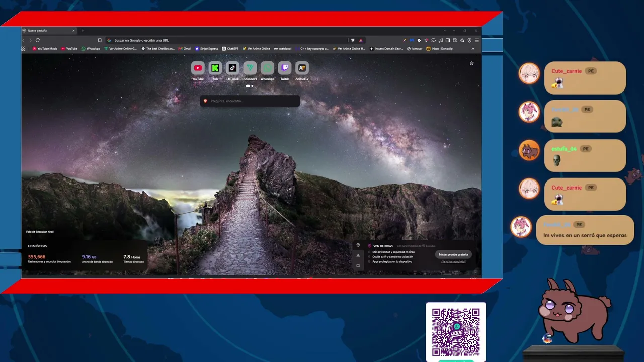Open the Stripe Express bookmark
The width and height of the screenshot is (644, 362).
[x=207, y=49]
